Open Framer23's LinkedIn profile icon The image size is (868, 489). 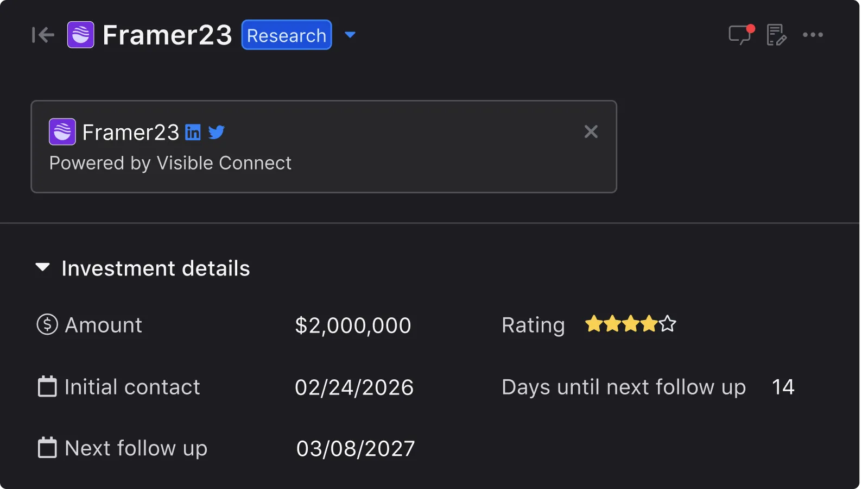[x=193, y=132]
